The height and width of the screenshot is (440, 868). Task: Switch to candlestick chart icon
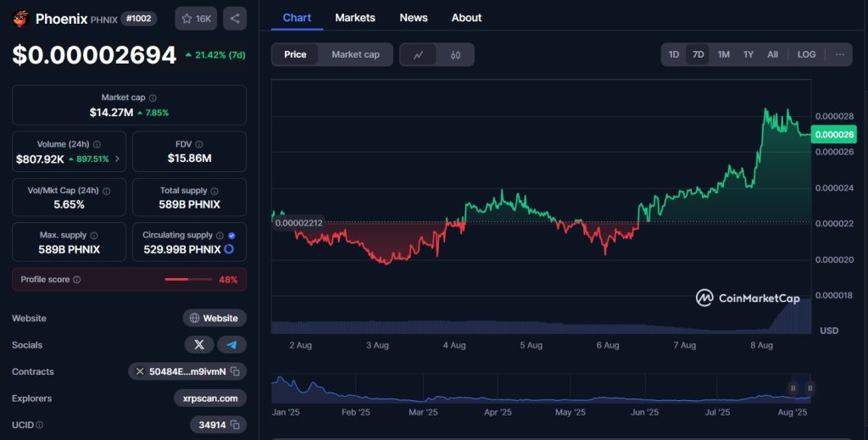pos(455,54)
